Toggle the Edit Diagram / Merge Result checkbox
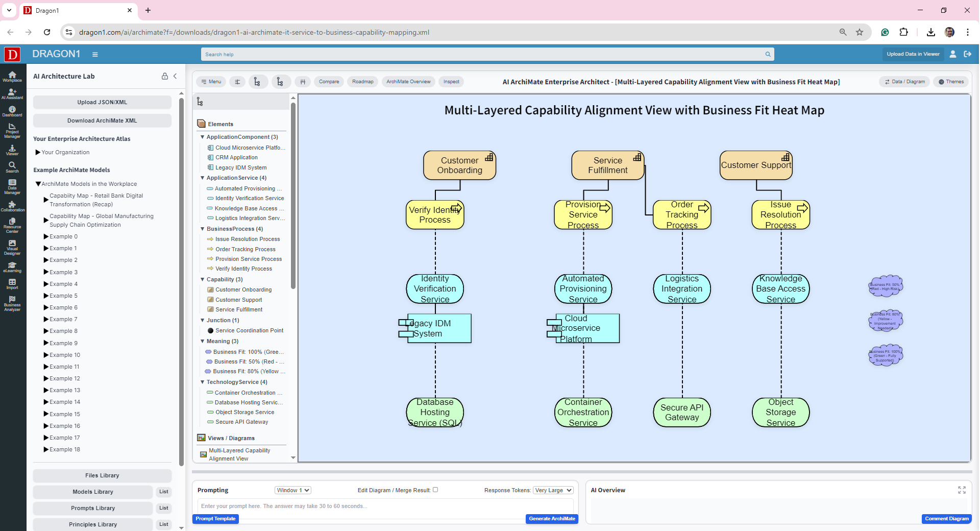This screenshot has width=980, height=531. (435, 490)
